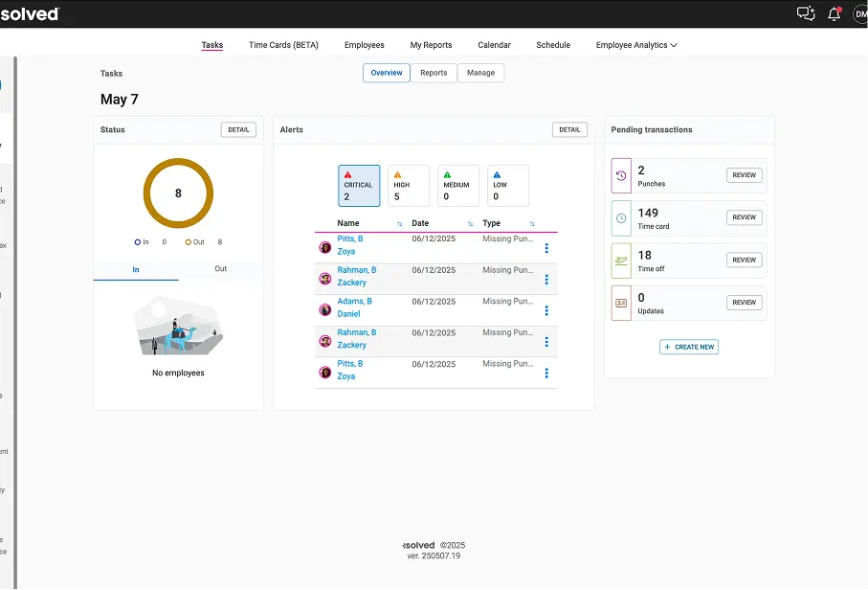
Task: Click avatar of Adams, B Daniel row
Action: click(325, 309)
